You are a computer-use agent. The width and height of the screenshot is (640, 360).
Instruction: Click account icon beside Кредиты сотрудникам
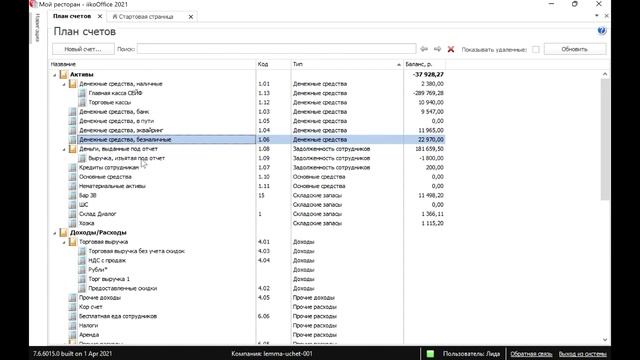[73, 167]
